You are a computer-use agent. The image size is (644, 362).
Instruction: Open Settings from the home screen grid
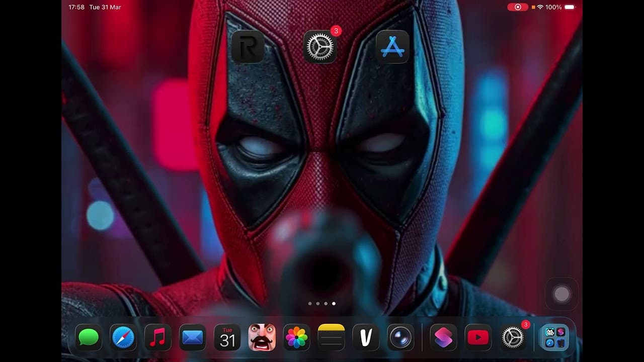point(320,47)
